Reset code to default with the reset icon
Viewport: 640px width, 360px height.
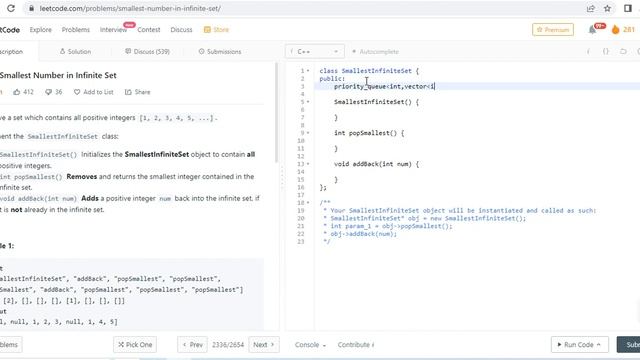(x=623, y=51)
